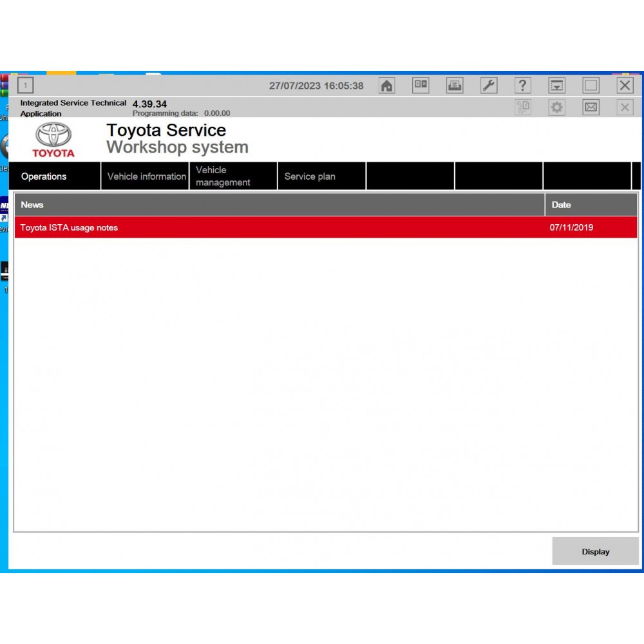The height and width of the screenshot is (644, 644).
Task: Open the Toyota ISTA usage notes entry
Action: point(69,227)
